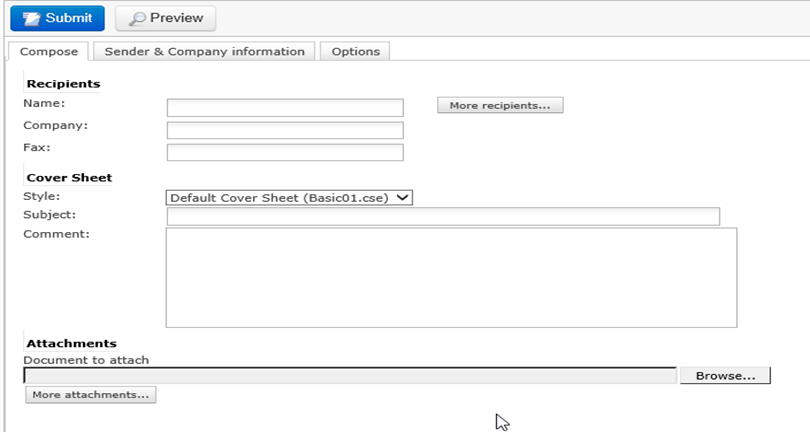
Task: Click the Document to attach path field
Action: pos(350,376)
